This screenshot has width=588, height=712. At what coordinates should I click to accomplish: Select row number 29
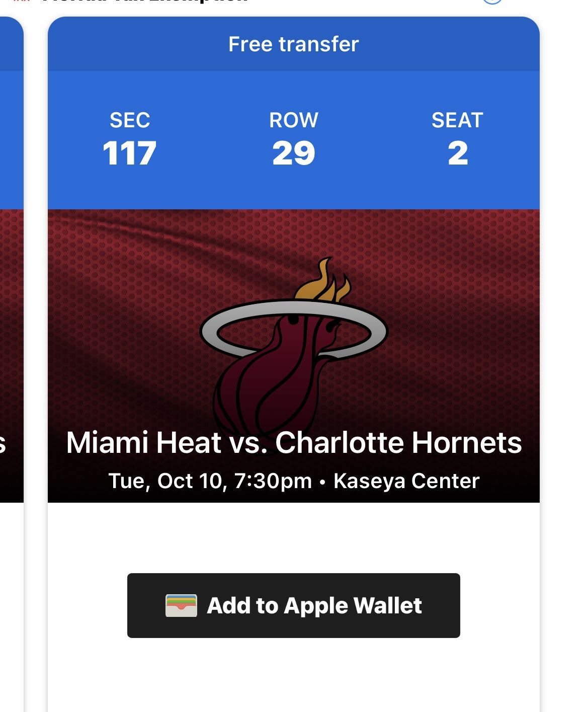294,153
